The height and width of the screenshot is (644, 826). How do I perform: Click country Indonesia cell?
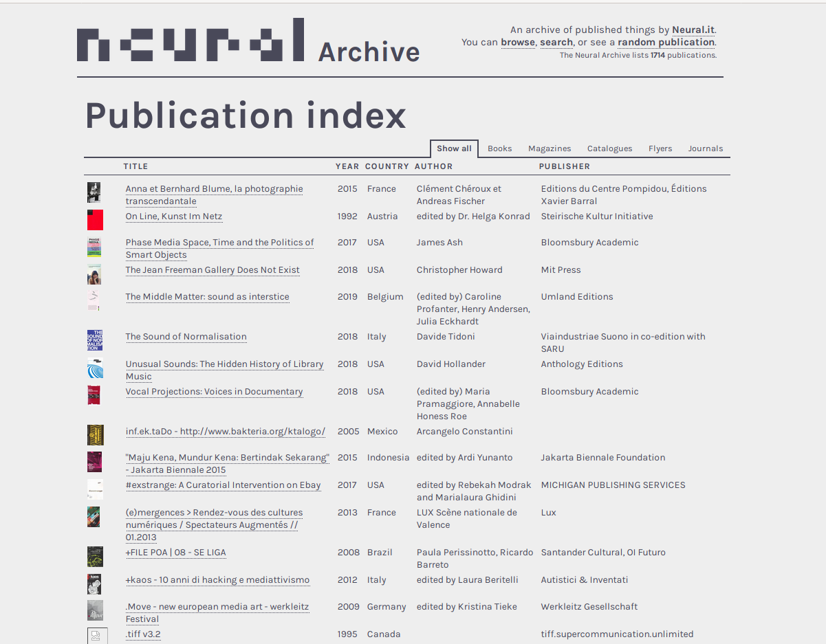[x=389, y=458]
